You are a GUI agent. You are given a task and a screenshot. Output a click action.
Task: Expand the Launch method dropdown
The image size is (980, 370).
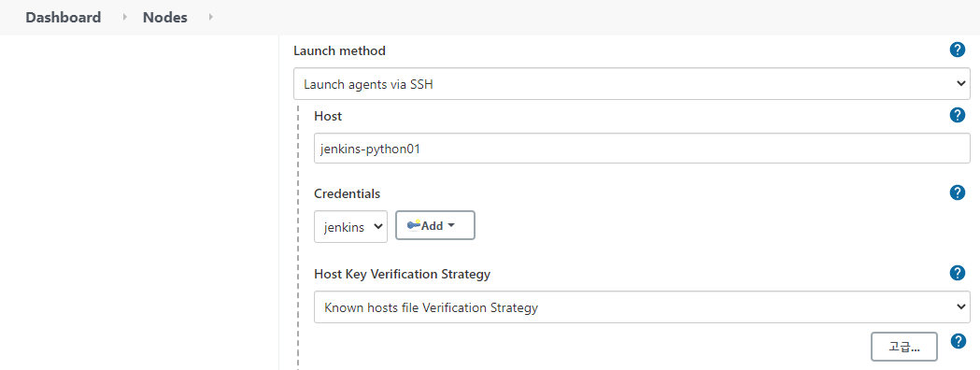coord(632,84)
